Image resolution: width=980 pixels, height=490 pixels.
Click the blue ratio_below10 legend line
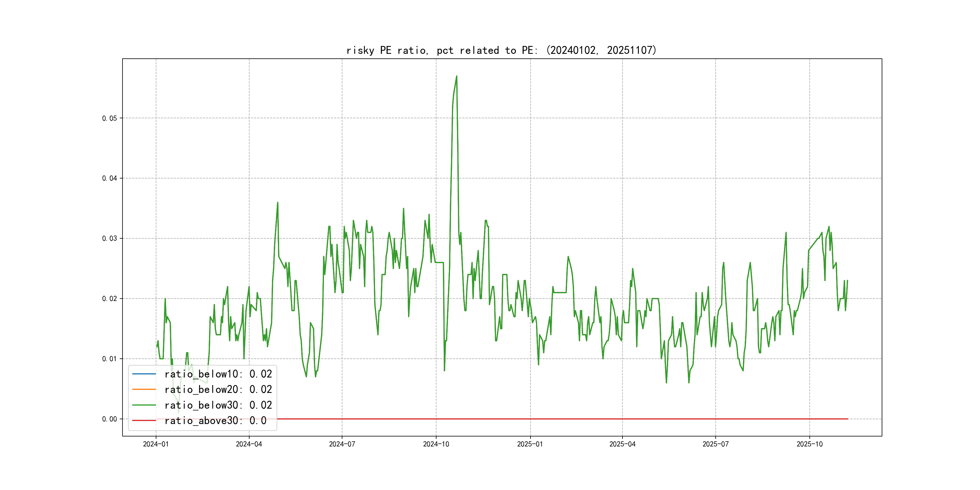pyautogui.click(x=144, y=374)
